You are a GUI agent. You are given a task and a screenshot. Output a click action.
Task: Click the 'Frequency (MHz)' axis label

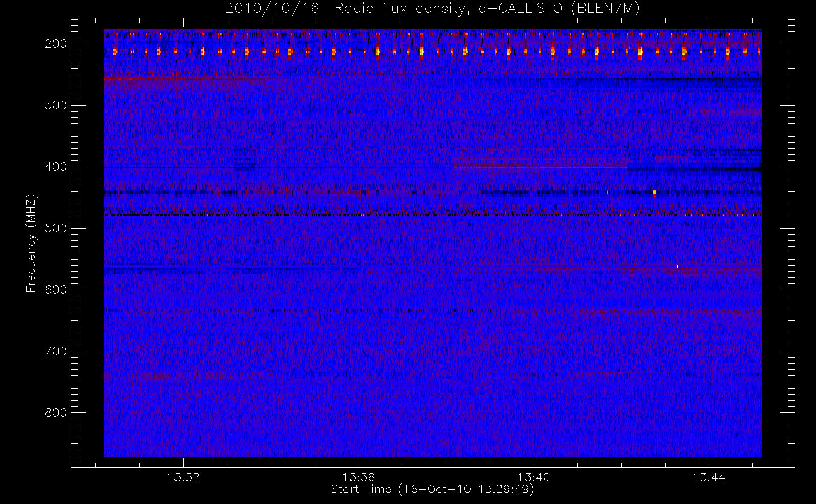tap(31, 243)
